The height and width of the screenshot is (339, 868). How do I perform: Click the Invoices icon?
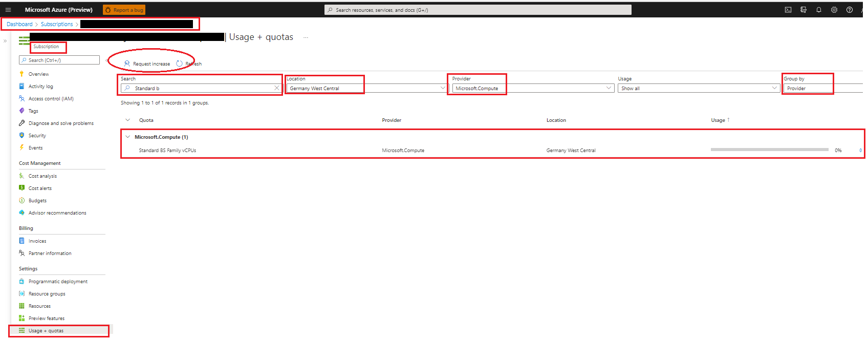21,241
